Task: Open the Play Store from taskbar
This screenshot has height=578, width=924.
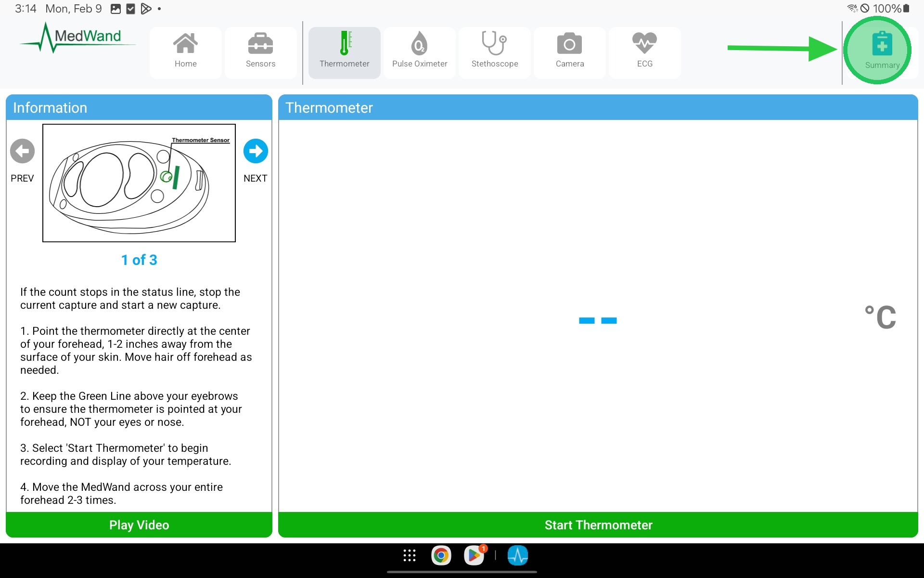Action: tap(474, 555)
